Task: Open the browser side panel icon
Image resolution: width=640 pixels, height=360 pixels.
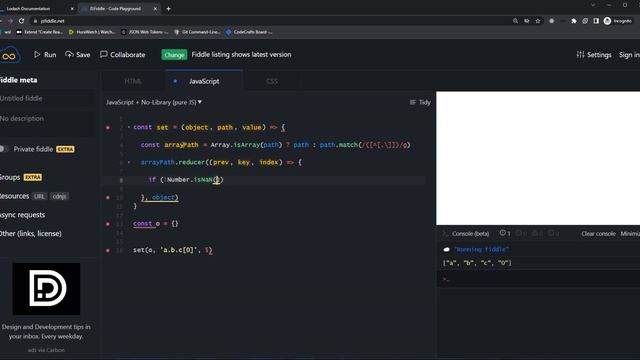Action: [x=596, y=21]
